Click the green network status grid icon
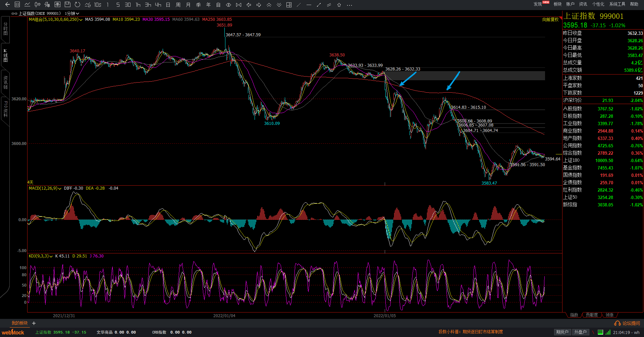644x337 pixels. click(600, 332)
